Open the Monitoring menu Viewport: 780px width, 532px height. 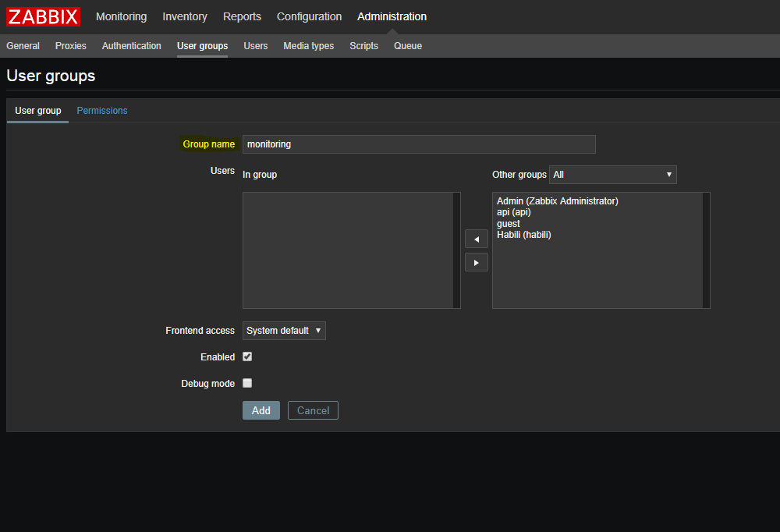[x=121, y=16]
